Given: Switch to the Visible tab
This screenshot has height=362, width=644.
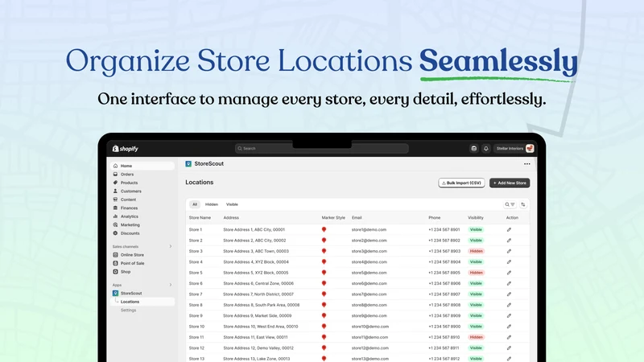Looking at the screenshot, I should (x=232, y=204).
